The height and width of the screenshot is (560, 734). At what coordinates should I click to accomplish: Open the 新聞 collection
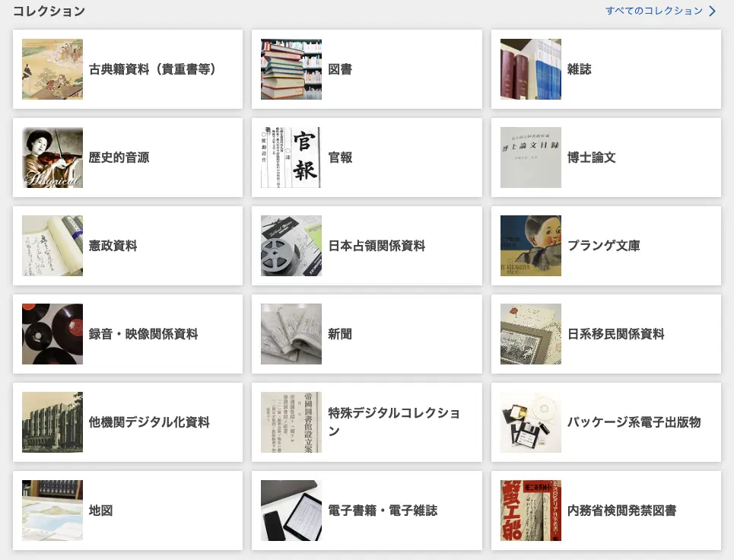(340, 334)
